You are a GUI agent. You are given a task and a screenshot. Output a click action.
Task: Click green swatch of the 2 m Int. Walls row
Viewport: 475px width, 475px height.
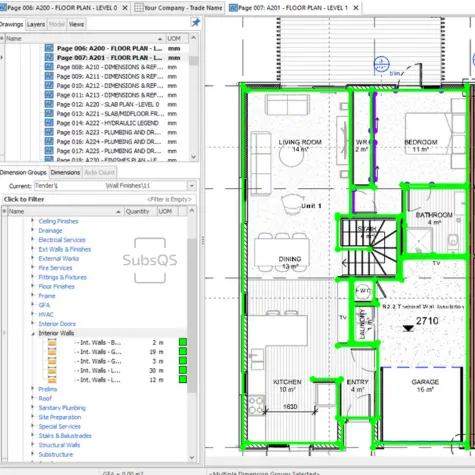[x=183, y=342]
